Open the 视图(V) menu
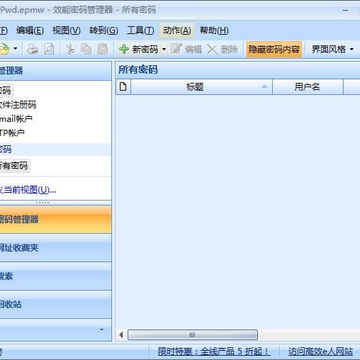360x360 pixels. click(66, 31)
